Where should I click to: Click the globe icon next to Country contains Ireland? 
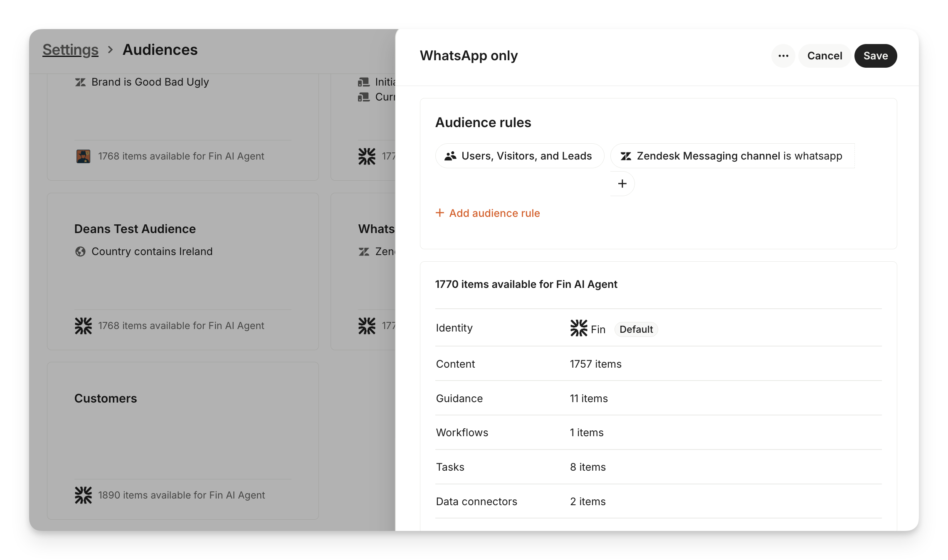80,252
